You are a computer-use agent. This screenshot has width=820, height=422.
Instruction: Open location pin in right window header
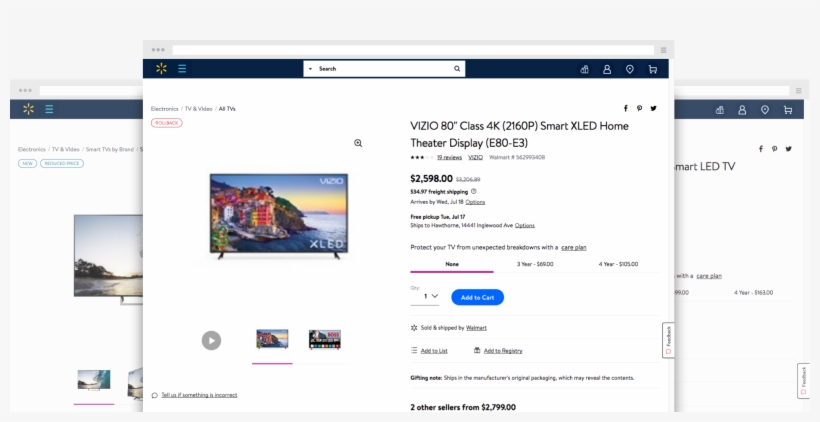pyautogui.click(x=765, y=110)
